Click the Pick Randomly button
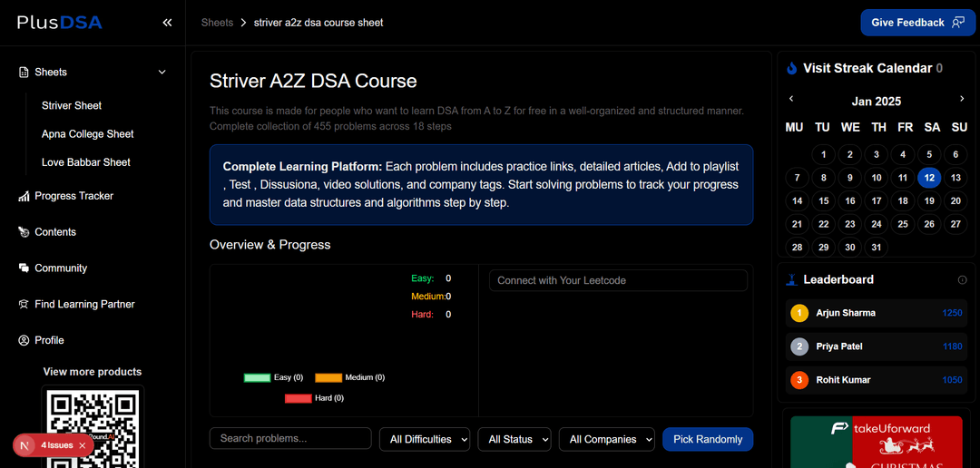The width and height of the screenshot is (980, 468). 708,439
